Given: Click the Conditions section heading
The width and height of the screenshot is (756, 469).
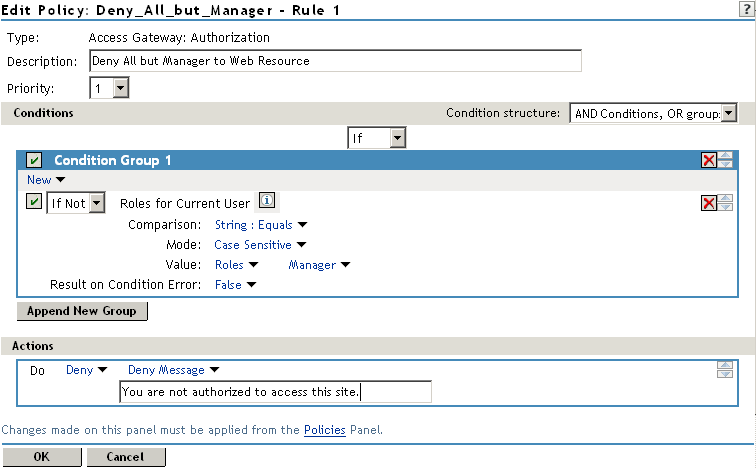Looking at the screenshot, I should click(x=43, y=113).
